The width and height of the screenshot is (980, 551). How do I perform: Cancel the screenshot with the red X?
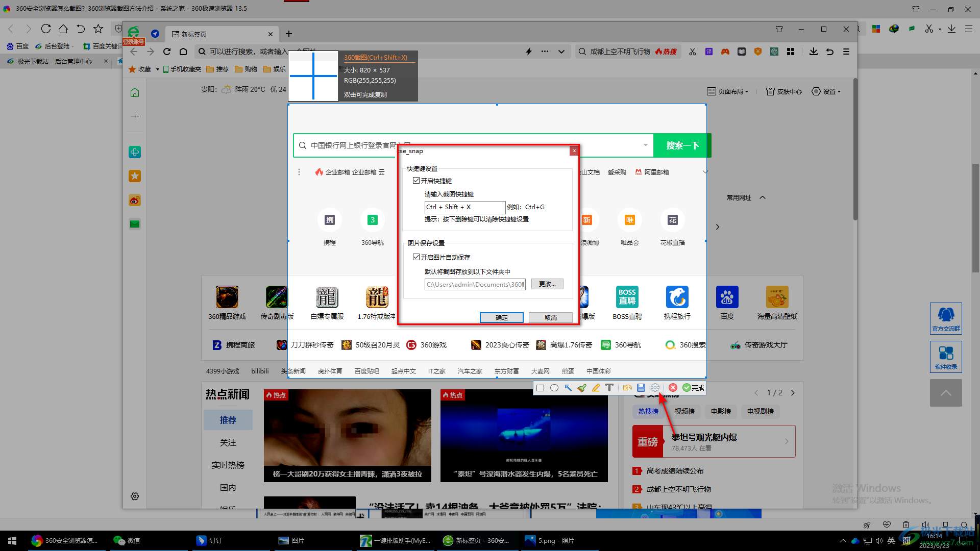point(673,388)
